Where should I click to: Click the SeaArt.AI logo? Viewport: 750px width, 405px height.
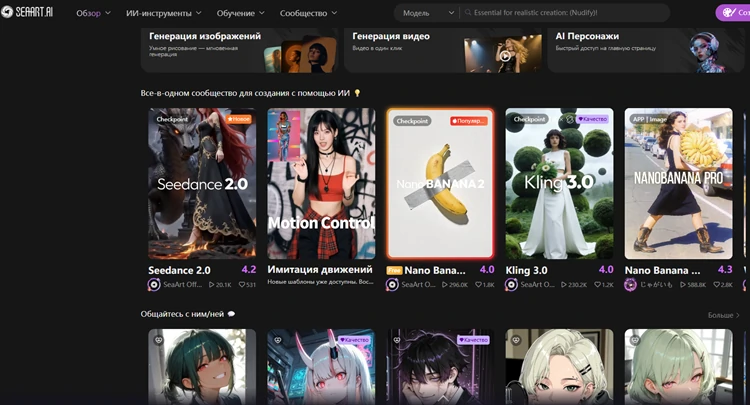click(27, 12)
